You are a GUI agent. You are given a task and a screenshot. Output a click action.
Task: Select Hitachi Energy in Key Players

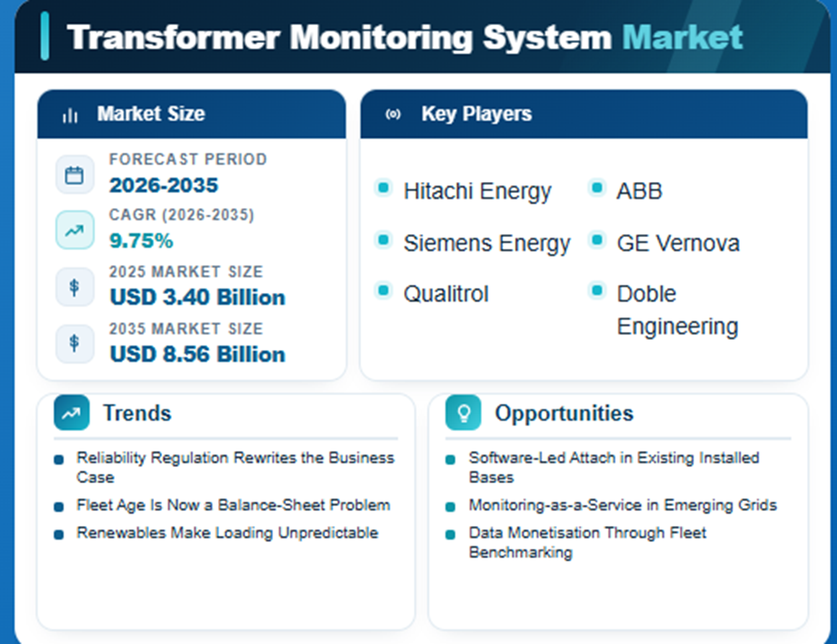pyautogui.click(x=478, y=191)
